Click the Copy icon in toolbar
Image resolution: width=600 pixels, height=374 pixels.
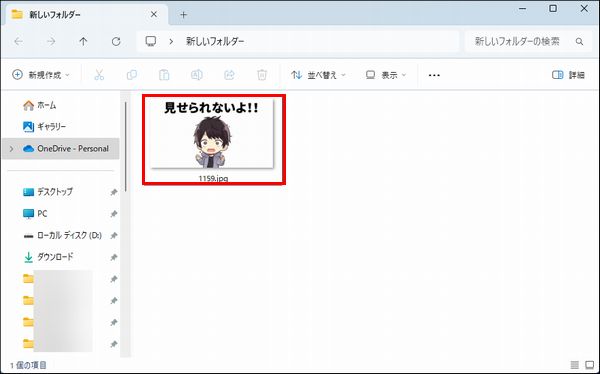pos(132,75)
